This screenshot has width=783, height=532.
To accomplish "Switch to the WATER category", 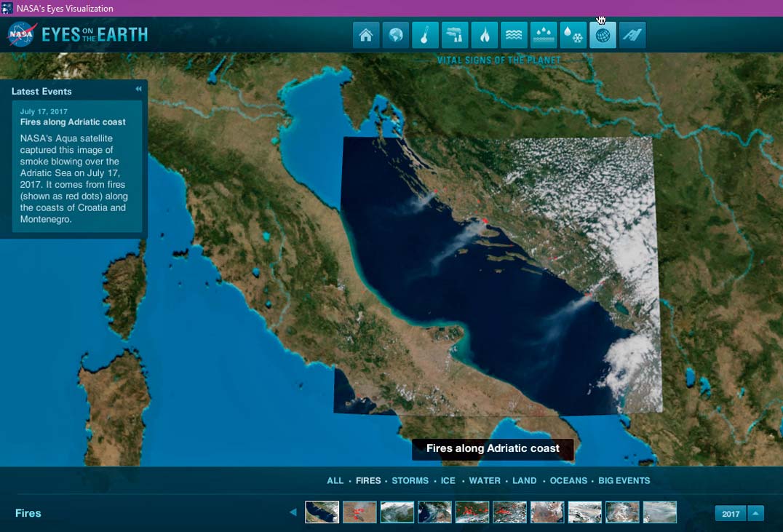I will [485, 480].
